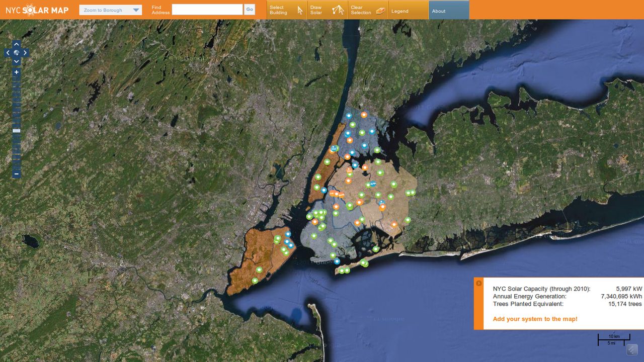This screenshot has width=644, height=362.
Task: Pan the map right with arrow
Action: (25, 53)
